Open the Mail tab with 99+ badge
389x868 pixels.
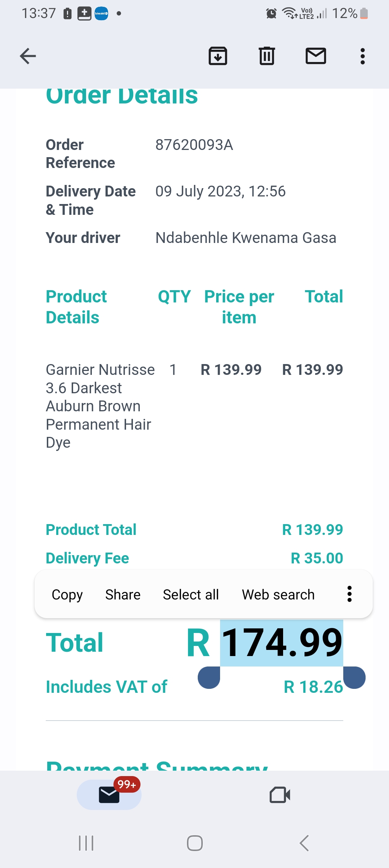[x=109, y=794]
